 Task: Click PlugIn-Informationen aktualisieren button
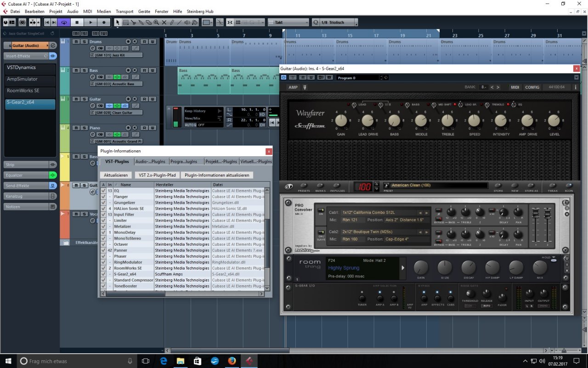(217, 175)
